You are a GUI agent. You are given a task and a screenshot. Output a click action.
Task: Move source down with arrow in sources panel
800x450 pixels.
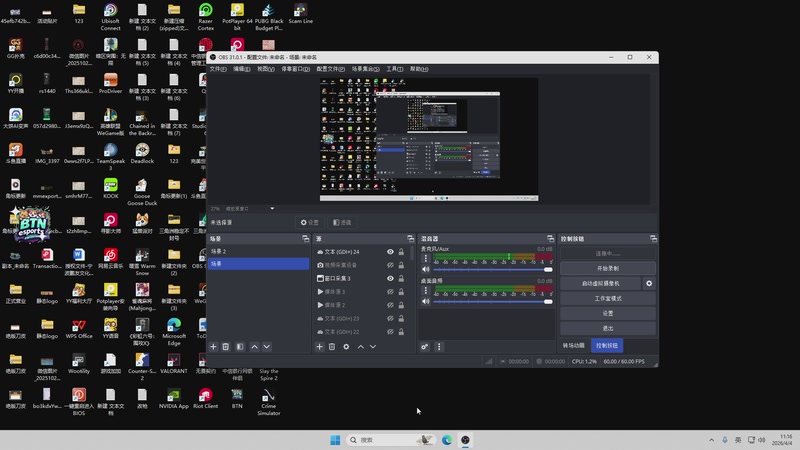point(373,346)
